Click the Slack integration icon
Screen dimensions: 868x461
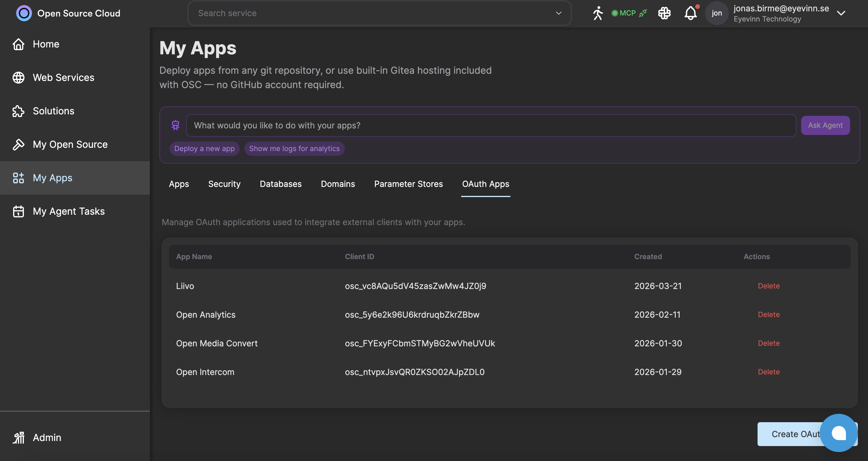664,13
